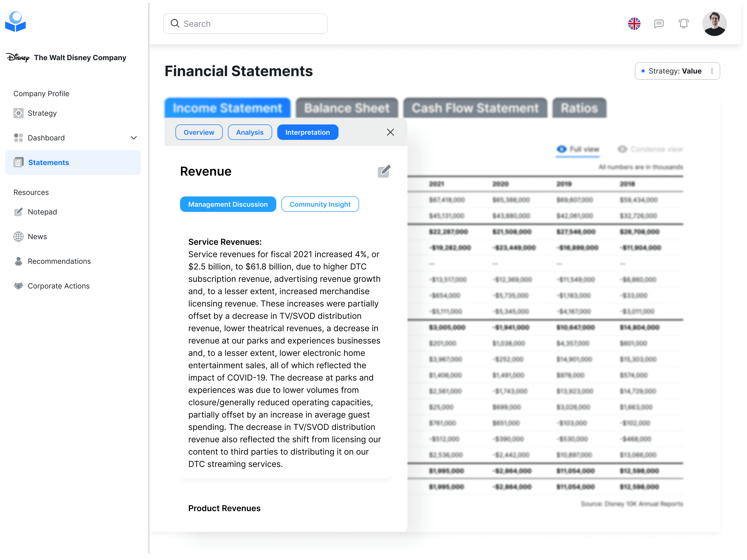The image size is (747, 560).
Task: Click the Disney logo icon
Action: (17, 58)
